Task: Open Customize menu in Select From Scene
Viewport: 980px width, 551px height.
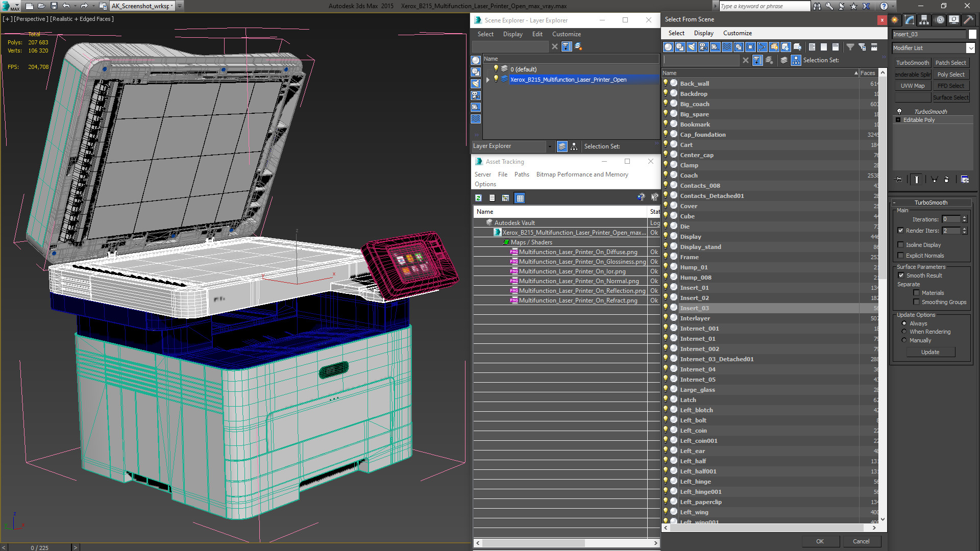Action: [x=738, y=33]
